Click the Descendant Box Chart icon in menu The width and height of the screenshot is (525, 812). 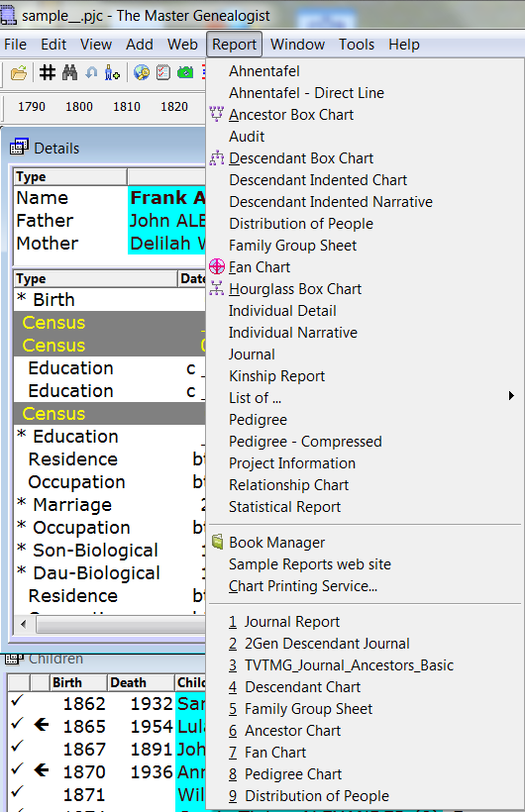point(217,157)
